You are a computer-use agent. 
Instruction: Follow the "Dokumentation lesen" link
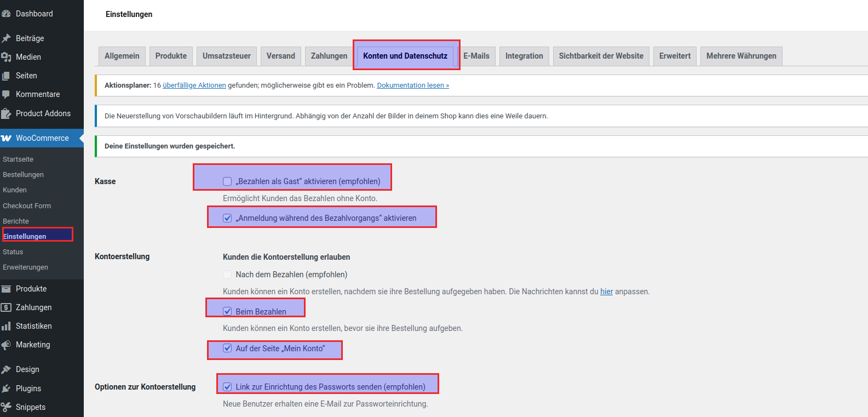coord(412,85)
